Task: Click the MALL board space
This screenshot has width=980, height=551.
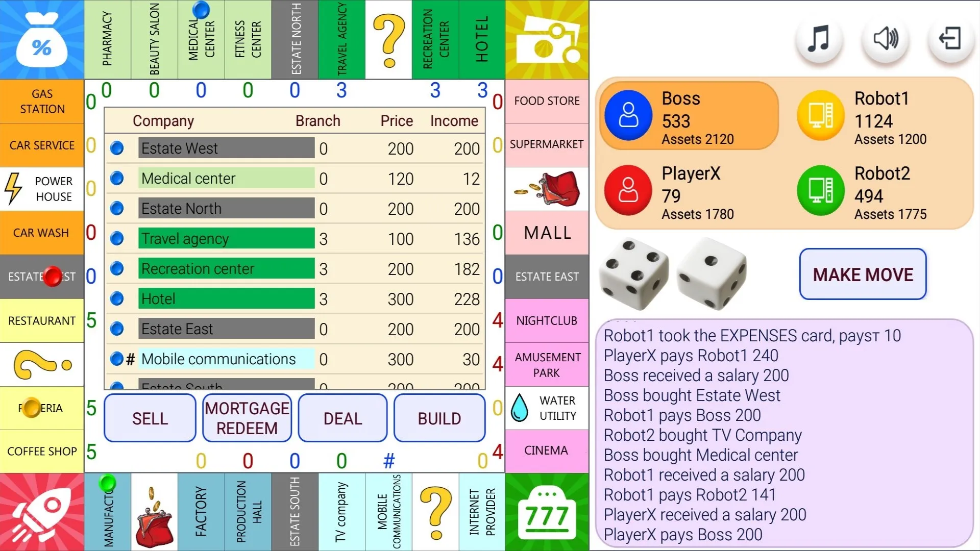Action: [547, 232]
